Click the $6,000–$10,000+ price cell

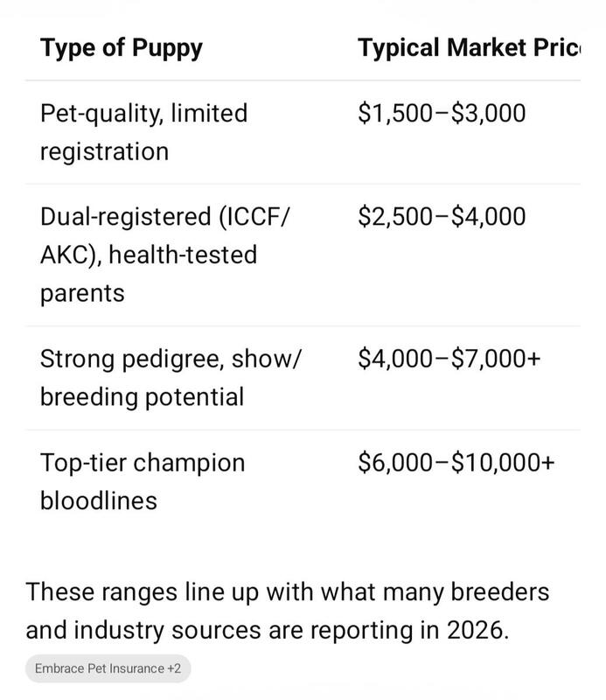coord(456,462)
